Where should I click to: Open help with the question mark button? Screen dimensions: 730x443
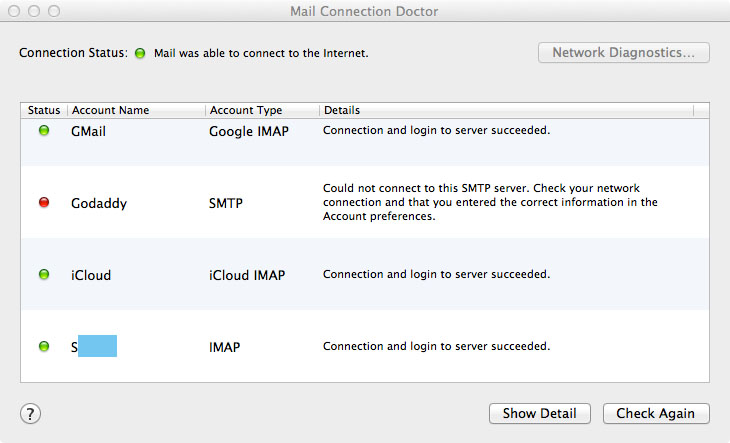click(31, 413)
